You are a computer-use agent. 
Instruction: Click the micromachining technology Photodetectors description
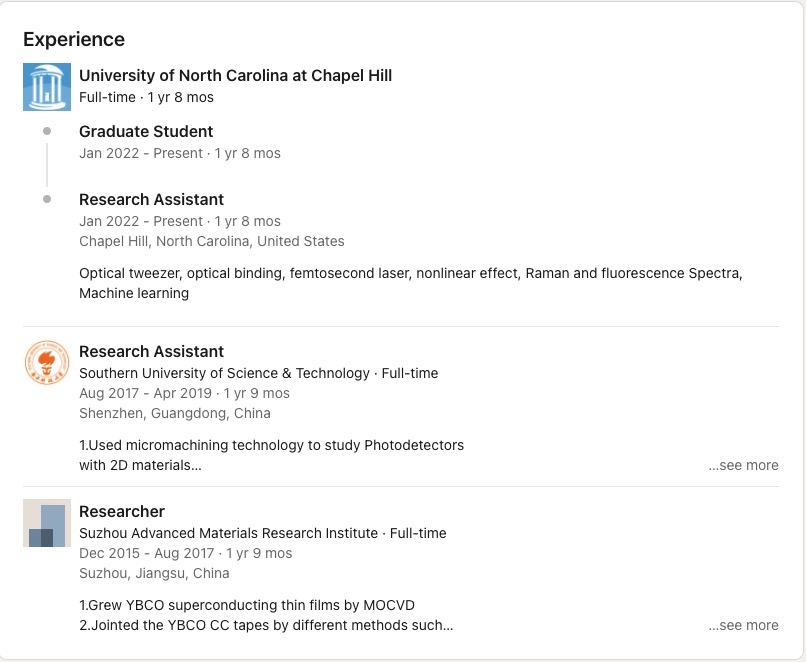click(x=271, y=445)
